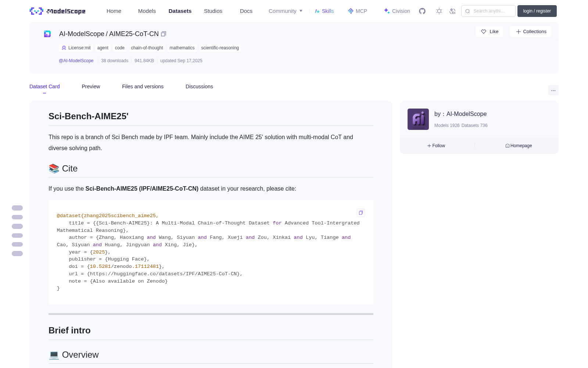Click the Sci-Bench-AIME25' heading

click(x=89, y=116)
